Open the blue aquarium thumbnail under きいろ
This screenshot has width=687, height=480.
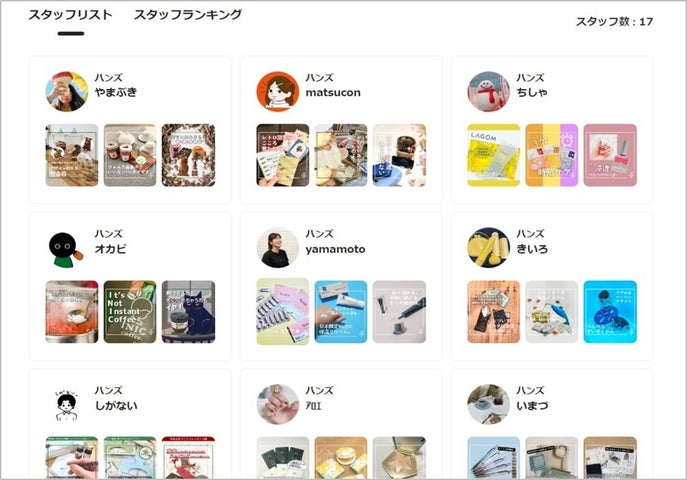click(x=610, y=311)
